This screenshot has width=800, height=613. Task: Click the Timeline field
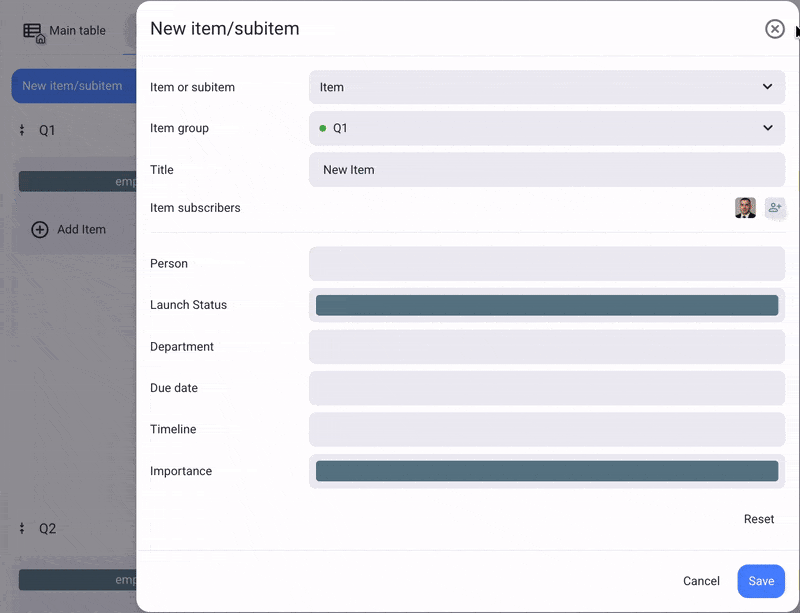tap(546, 429)
